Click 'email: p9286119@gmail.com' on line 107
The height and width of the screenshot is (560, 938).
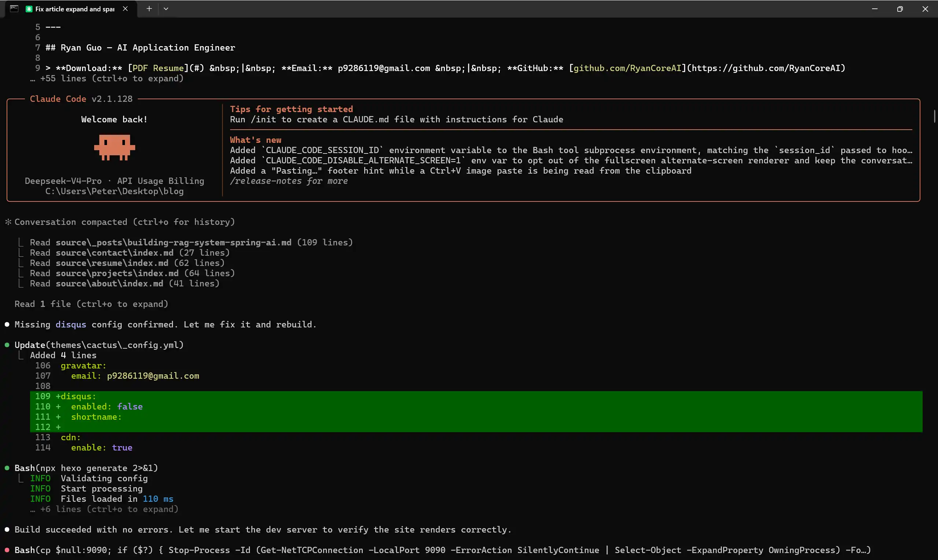pyautogui.click(x=135, y=376)
